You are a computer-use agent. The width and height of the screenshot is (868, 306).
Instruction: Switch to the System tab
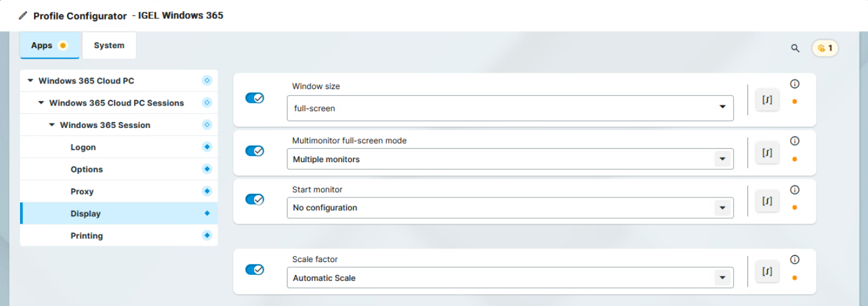tap(109, 46)
